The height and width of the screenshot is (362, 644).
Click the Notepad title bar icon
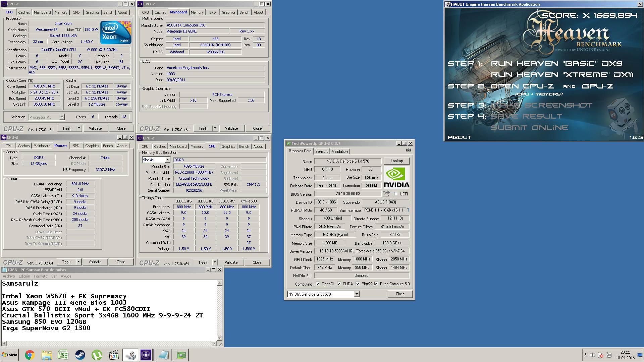pos(4,270)
